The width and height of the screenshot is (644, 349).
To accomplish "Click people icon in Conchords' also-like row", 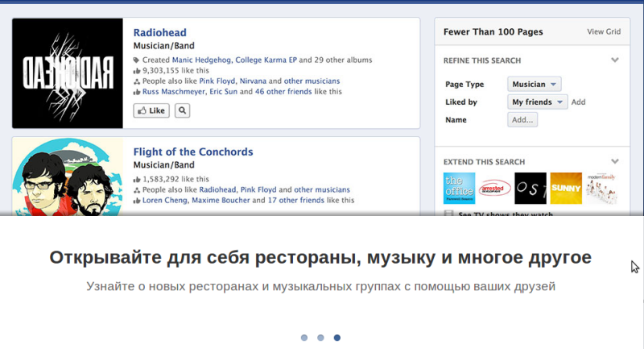I will (136, 190).
